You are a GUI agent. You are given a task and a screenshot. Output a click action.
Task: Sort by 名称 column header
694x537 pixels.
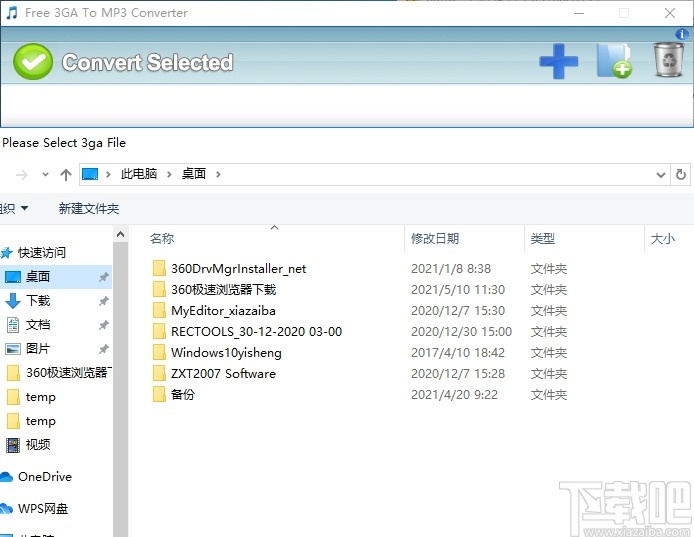click(162, 239)
